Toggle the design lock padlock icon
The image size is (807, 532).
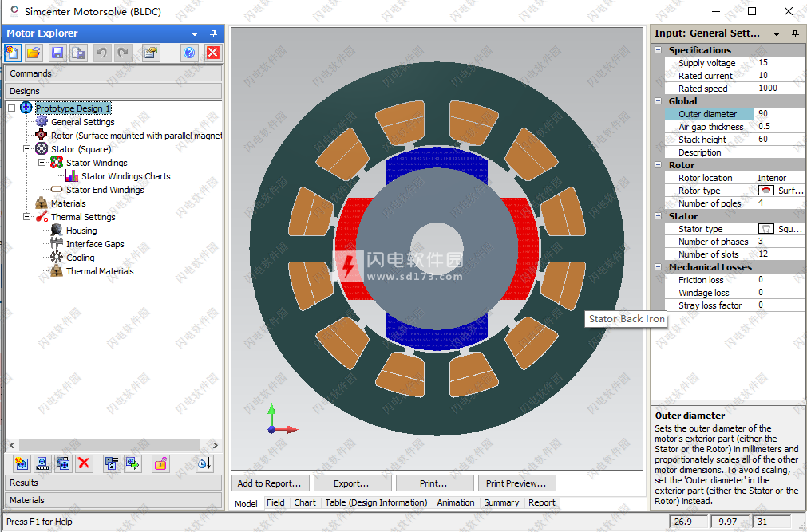tap(160, 463)
